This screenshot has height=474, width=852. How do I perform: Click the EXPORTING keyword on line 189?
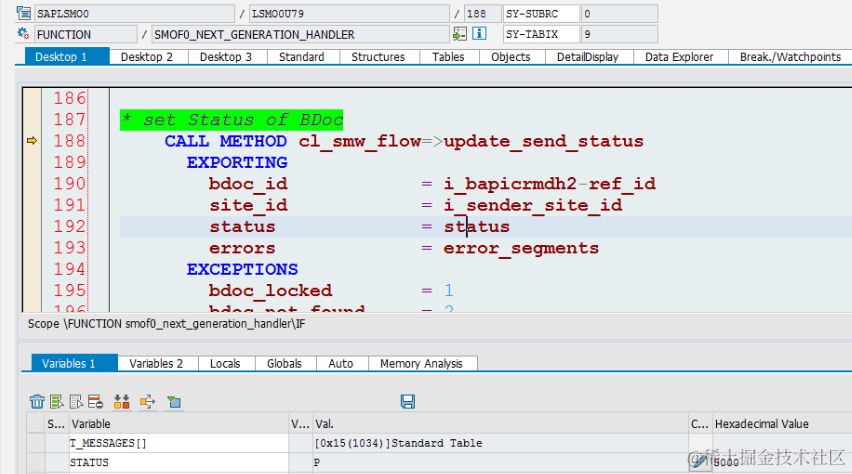click(x=237, y=163)
